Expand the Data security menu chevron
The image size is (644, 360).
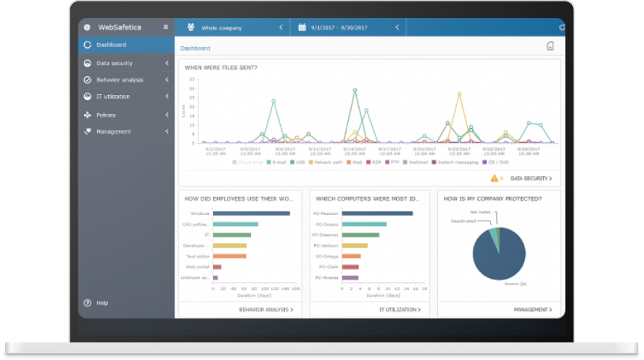pyautogui.click(x=167, y=63)
